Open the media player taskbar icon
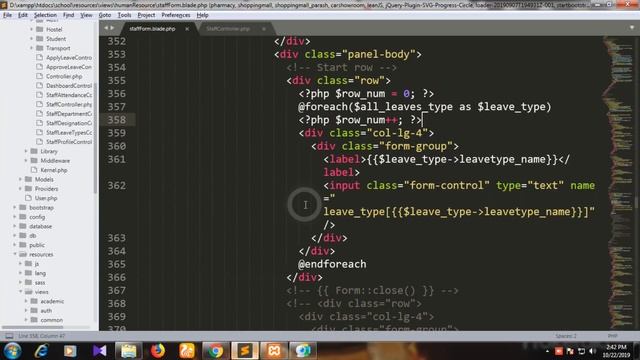640x360 pixels. pos(70,351)
